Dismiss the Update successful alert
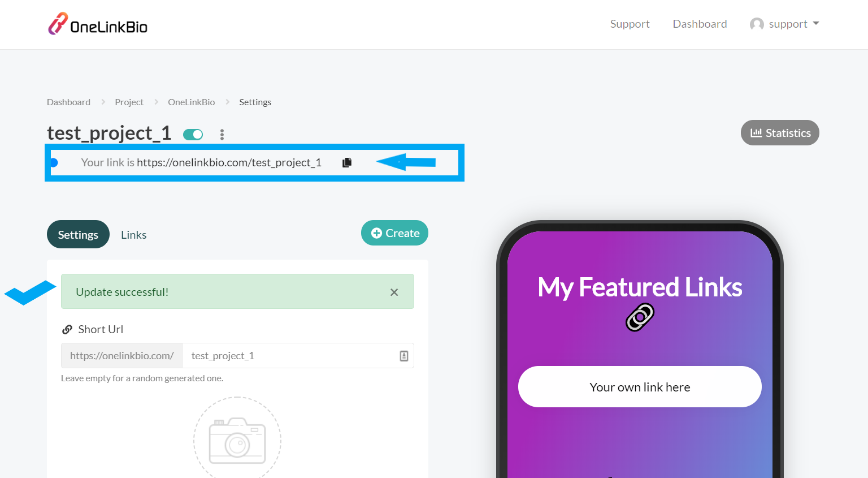868x478 pixels. (394, 292)
